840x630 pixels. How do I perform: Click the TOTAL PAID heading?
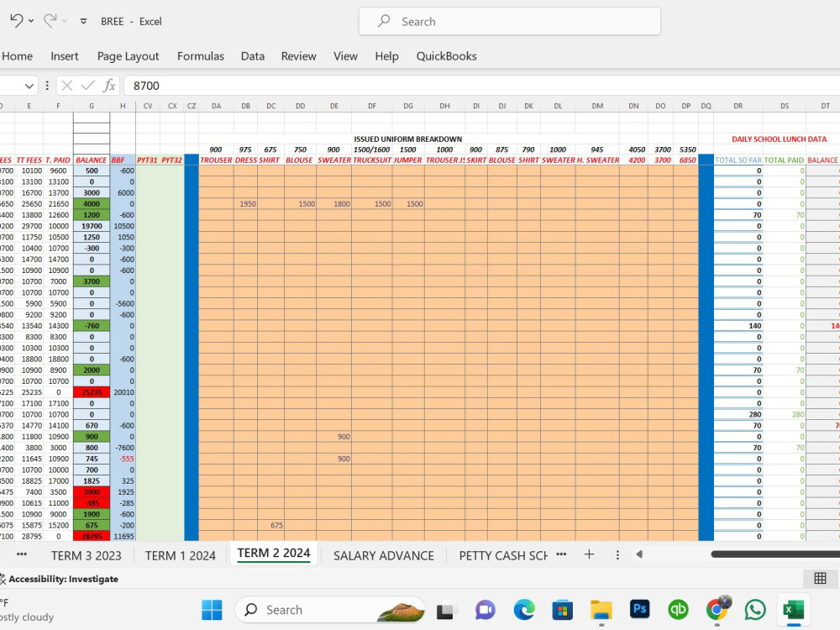point(784,160)
